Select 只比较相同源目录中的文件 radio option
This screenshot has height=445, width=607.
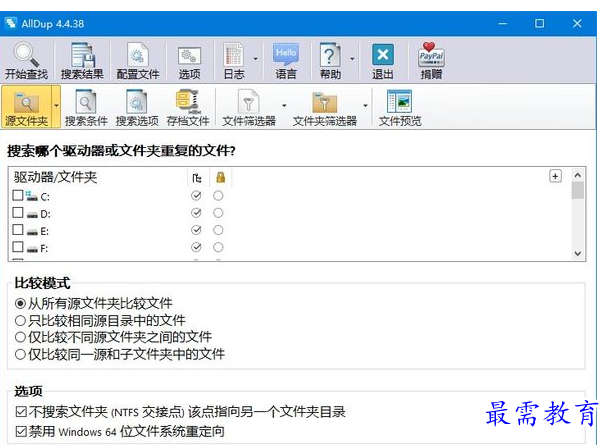(x=20, y=320)
